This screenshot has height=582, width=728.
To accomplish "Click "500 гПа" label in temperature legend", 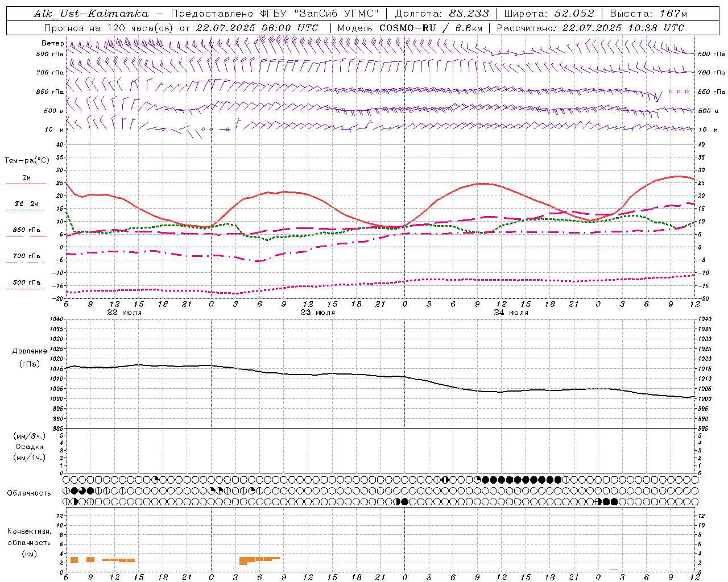I will [x=26, y=282].
